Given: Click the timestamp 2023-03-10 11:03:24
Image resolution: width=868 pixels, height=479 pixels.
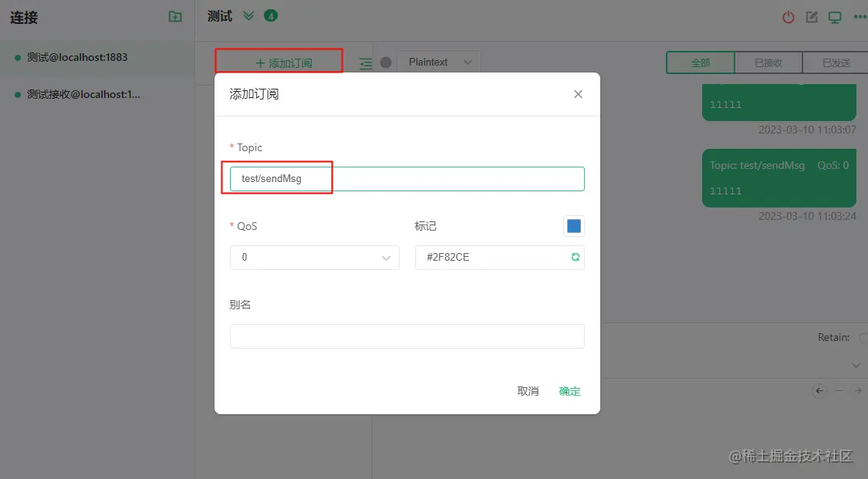Looking at the screenshot, I should (807, 216).
